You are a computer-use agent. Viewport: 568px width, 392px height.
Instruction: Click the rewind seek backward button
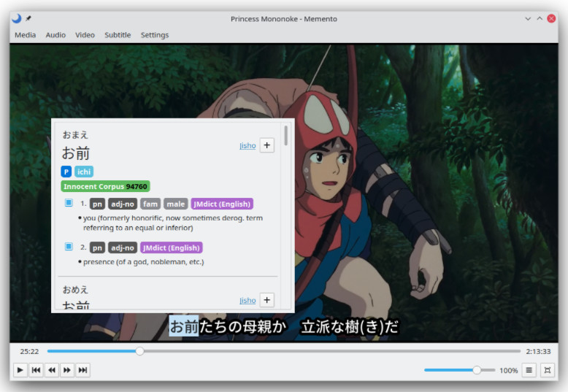click(x=51, y=370)
